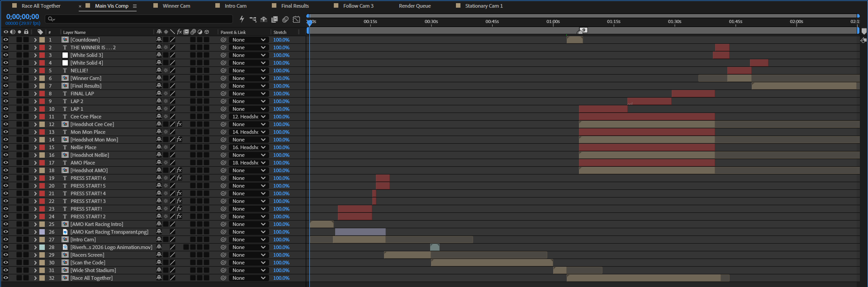Expand the THE WINNER IS . . . 2 layer
The height and width of the screenshot is (287, 868).
35,47
